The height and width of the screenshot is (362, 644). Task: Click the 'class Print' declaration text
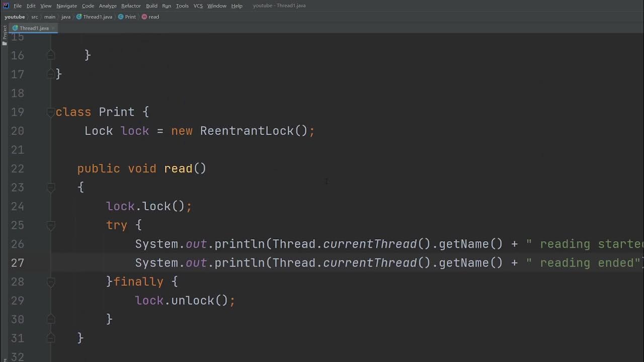(95, 112)
